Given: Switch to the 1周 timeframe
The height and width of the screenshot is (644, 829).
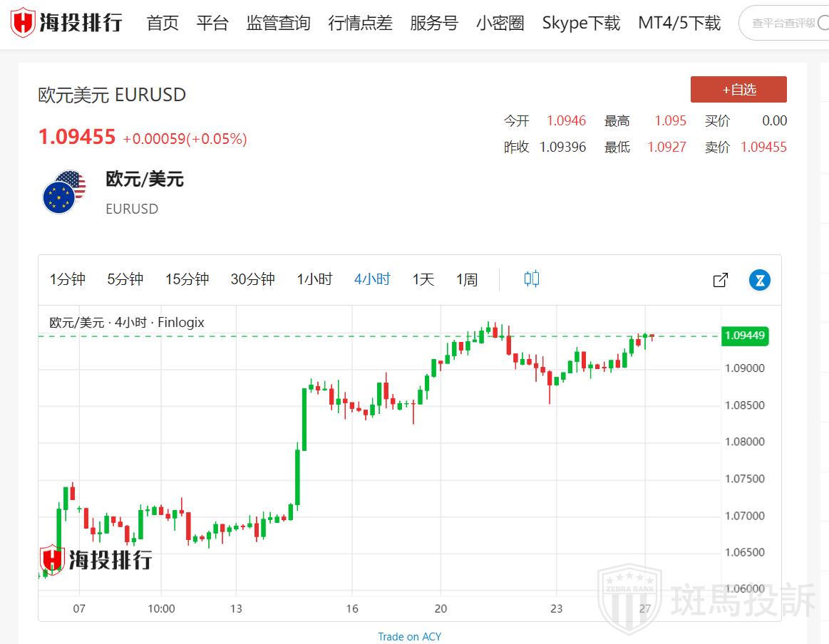Looking at the screenshot, I should point(467,279).
